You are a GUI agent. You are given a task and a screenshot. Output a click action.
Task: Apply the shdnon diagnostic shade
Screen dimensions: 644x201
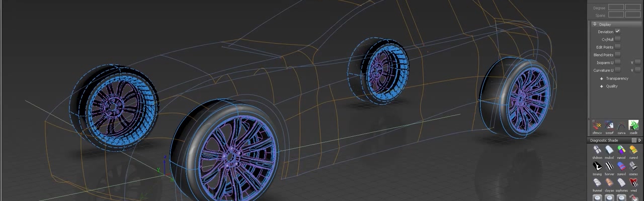tap(597, 150)
